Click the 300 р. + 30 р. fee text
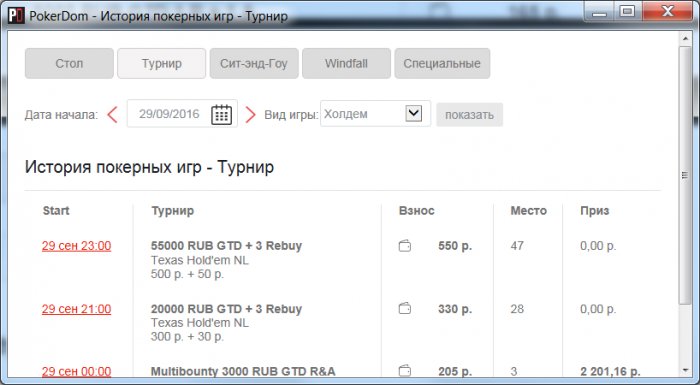The image size is (700, 385). (x=188, y=336)
